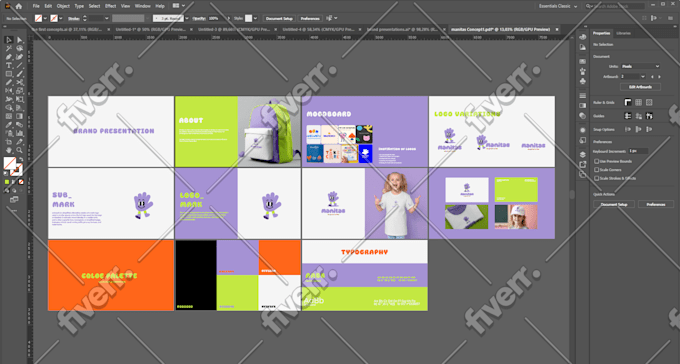Screen dimensions: 680x364
Task: Click Preferences under Quick Actions
Action: pos(656,204)
